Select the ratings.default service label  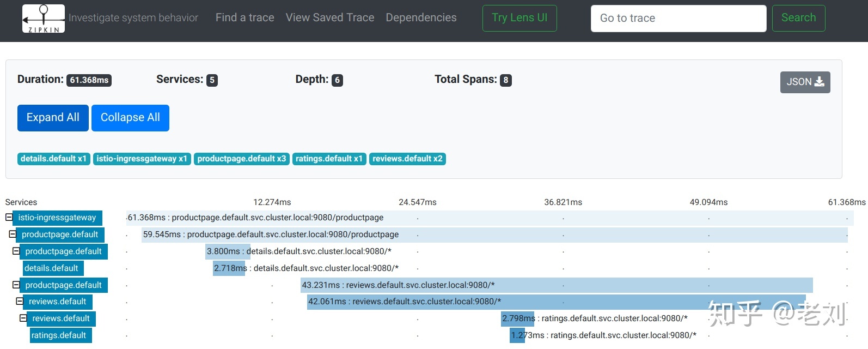59,335
